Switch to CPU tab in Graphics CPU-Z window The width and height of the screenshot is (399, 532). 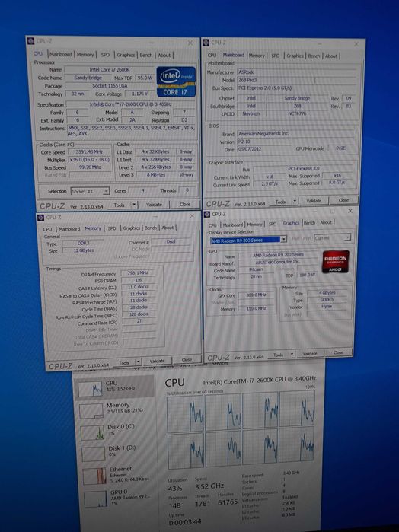tap(212, 225)
